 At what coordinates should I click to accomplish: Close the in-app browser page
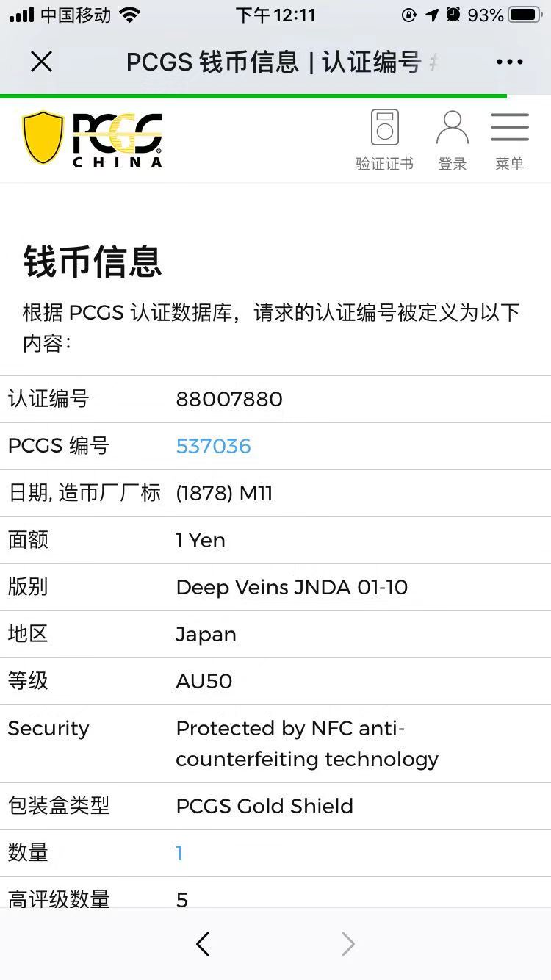(42, 62)
